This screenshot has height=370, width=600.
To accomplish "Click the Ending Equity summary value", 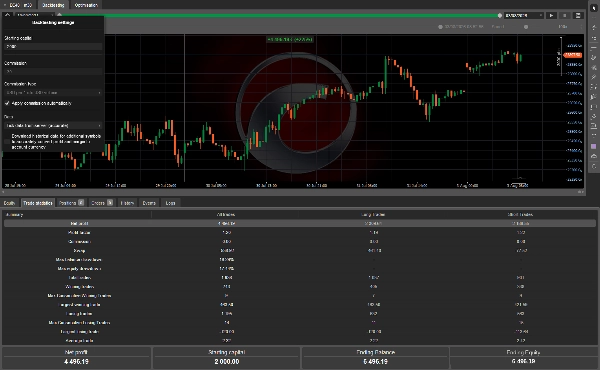I will (523, 362).
